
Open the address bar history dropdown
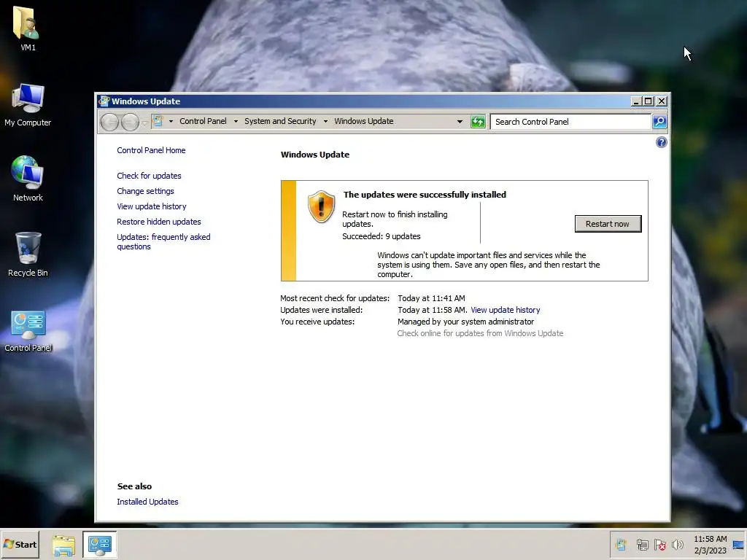pos(460,122)
